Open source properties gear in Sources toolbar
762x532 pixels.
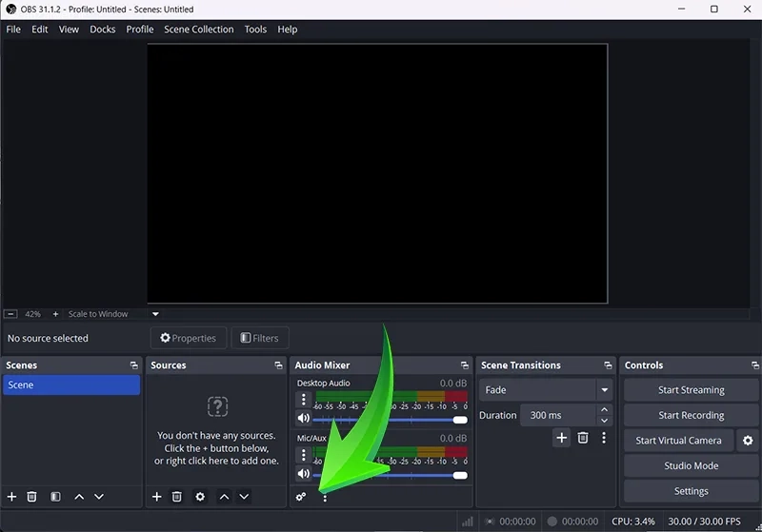[200, 497]
